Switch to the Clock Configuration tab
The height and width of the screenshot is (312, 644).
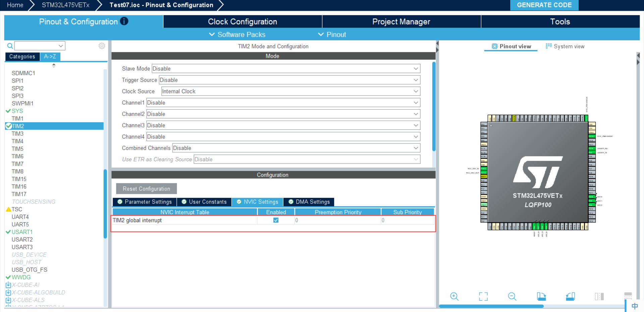pos(243,21)
